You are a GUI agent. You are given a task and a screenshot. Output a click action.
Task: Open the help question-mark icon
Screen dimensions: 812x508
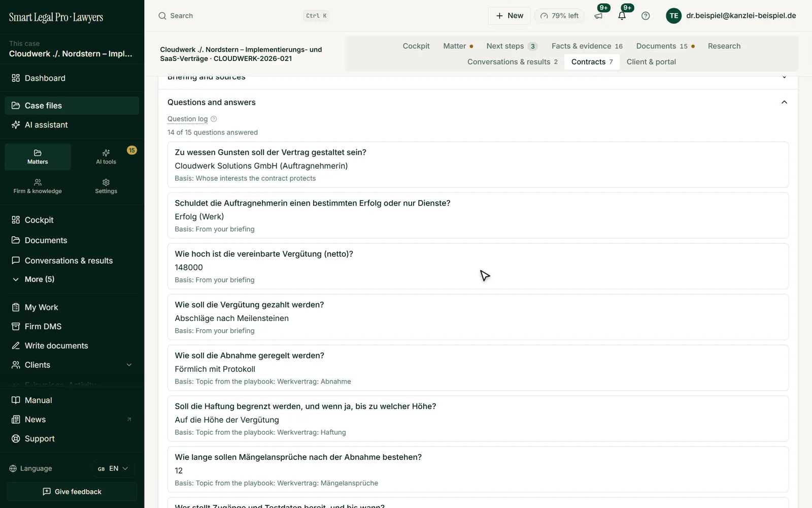coord(646,16)
